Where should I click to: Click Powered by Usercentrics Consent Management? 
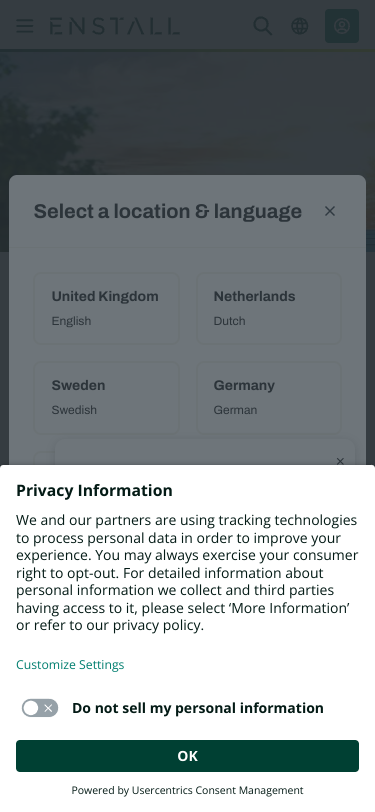tap(188, 790)
